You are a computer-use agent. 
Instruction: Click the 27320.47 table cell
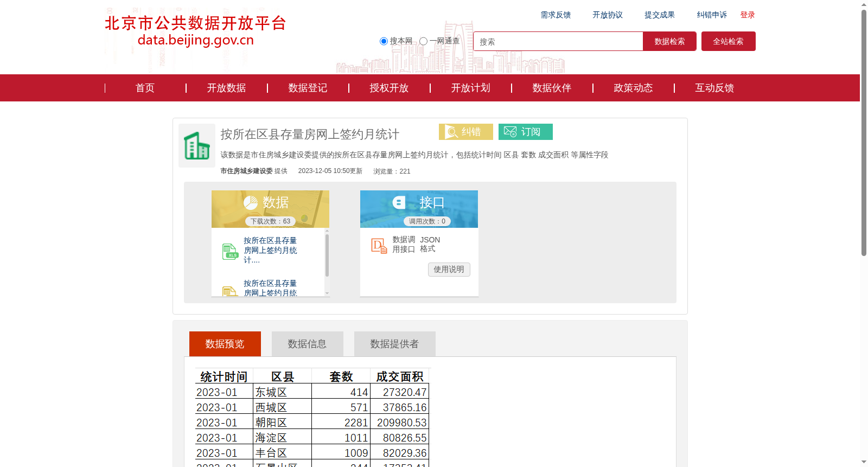click(x=400, y=392)
